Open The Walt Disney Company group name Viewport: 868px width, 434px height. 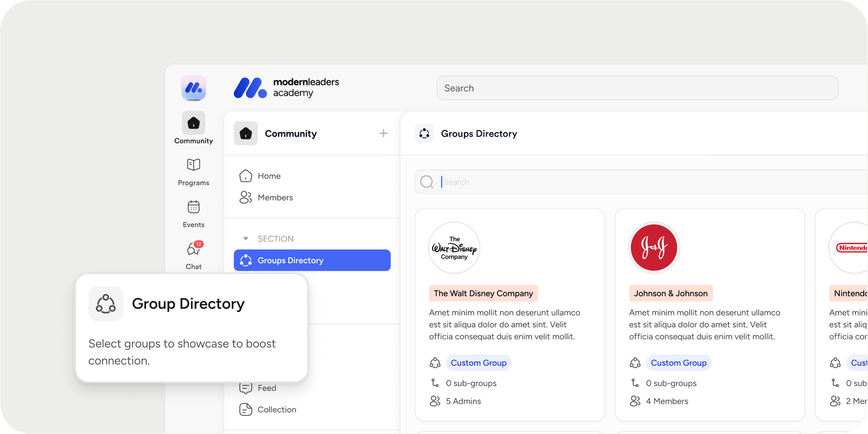point(483,293)
